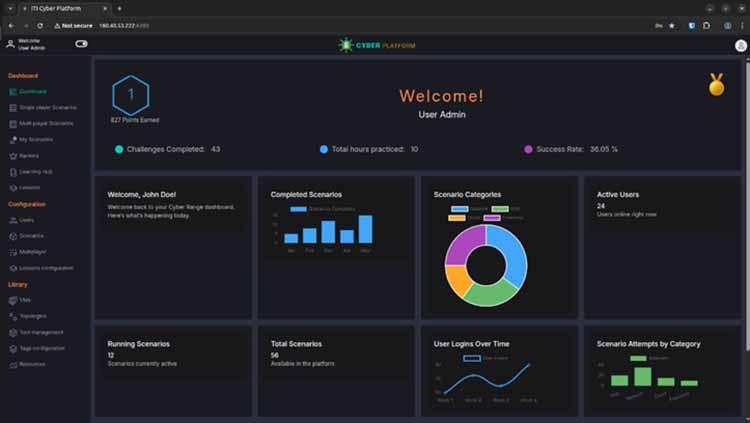Click the hexagon level 1 badge
Screen dimensions: 750x423
(131, 95)
